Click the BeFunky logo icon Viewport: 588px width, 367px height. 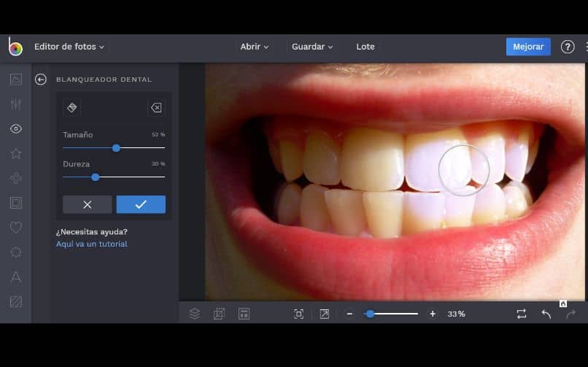[15, 47]
